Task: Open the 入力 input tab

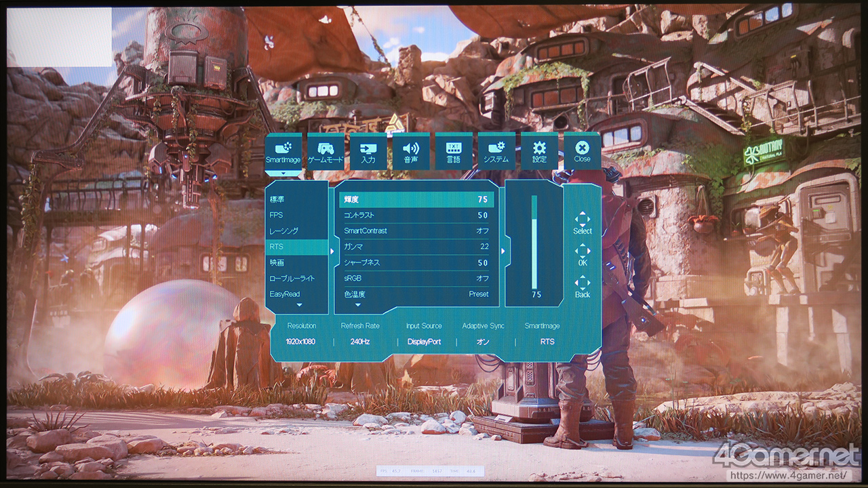Action: 368,150
